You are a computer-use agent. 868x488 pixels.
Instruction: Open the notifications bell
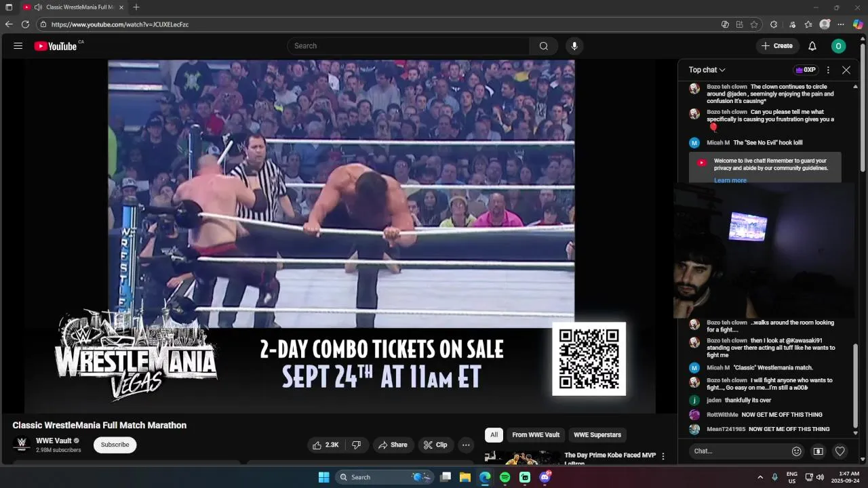pyautogui.click(x=812, y=46)
